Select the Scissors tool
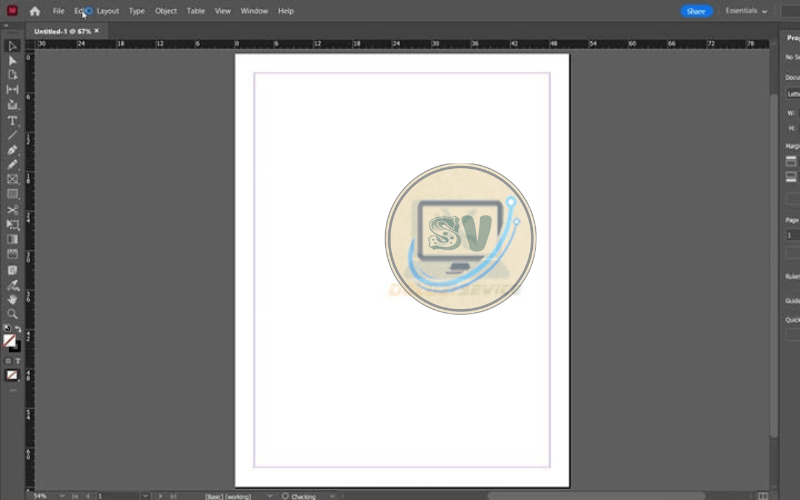800x500 pixels. click(12, 210)
